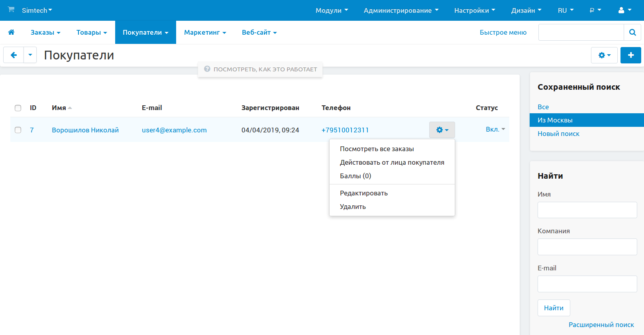
Task: Focus the E-mail search field in the sidebar
Action: [x=587, y=284]
